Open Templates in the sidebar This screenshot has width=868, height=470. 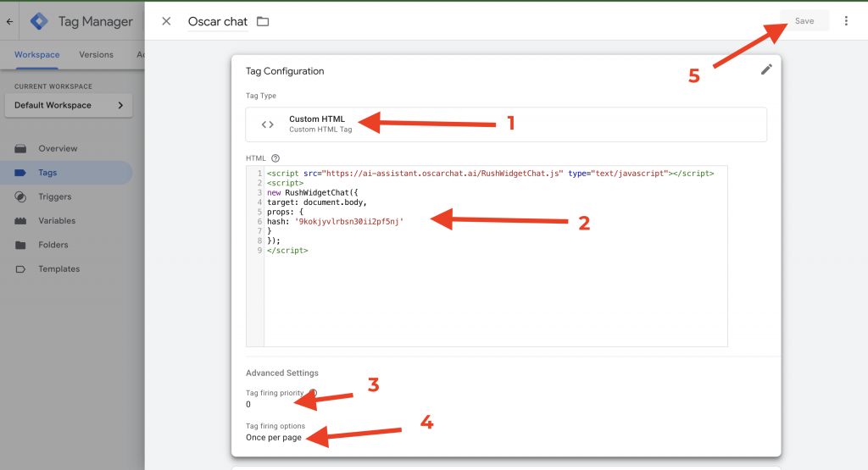58,269
